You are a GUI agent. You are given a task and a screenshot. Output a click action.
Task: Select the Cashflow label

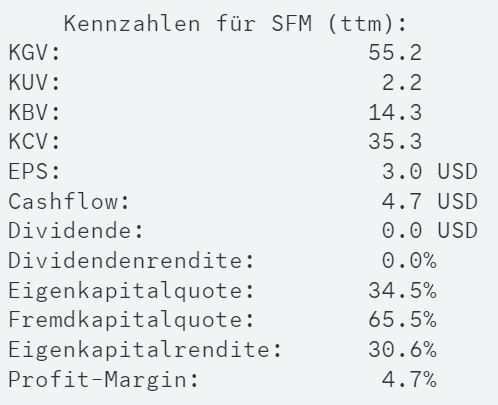point(69,201)
